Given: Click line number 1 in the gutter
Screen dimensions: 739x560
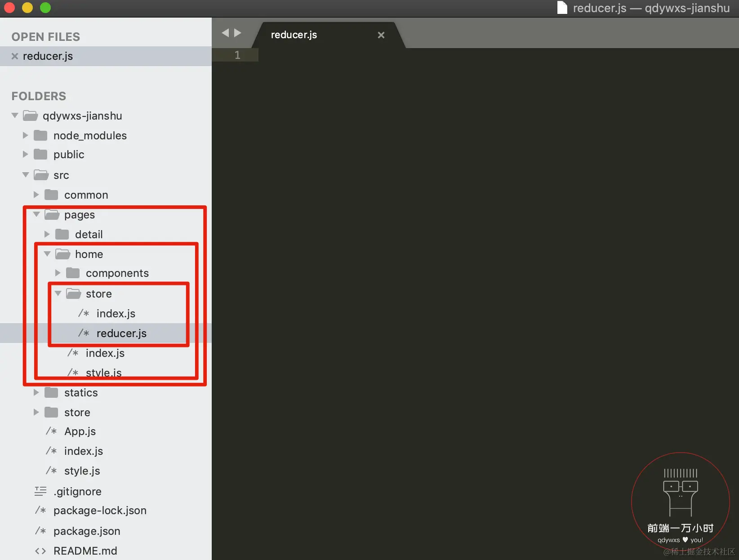Looking at the screenshot, I should 237,55.
